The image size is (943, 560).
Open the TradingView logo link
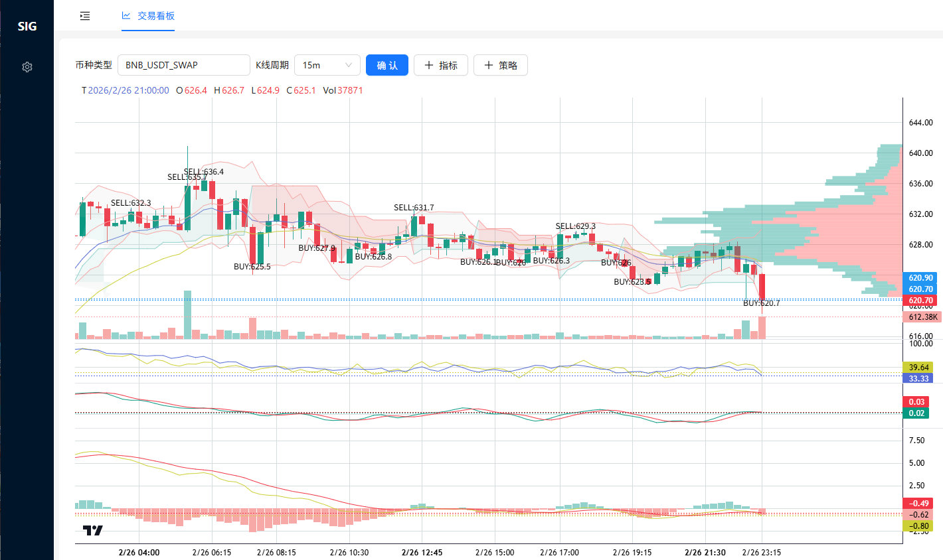[93, 530]
